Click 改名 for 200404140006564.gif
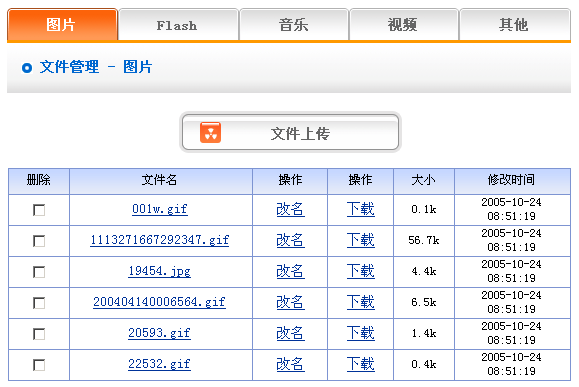The image size is (579, 387). (x=290, y=302)
